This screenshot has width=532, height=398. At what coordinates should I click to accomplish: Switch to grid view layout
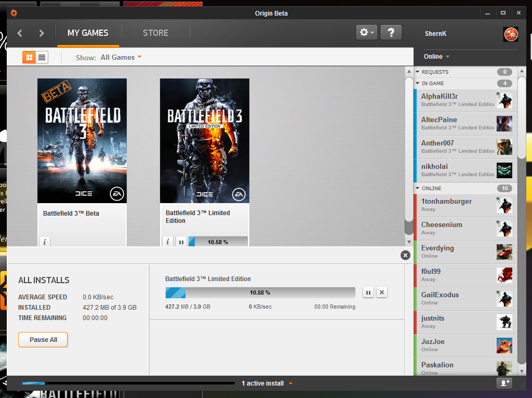click(x=29, y=57)
